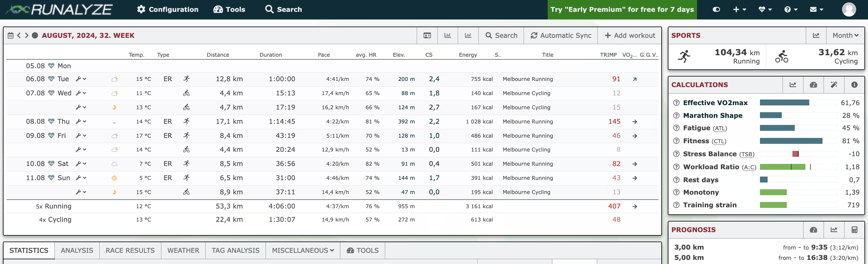Open the heart menu in header
This screenshot has height=264, width=868.
point(765,9)
